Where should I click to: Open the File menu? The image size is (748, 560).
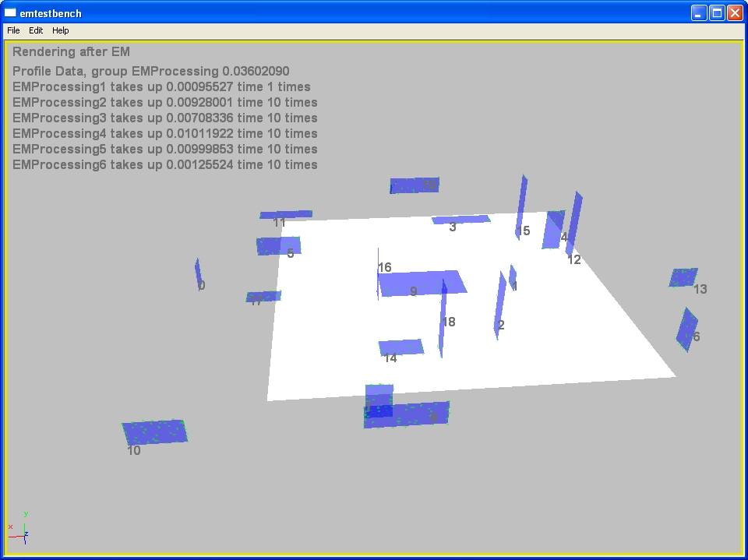(x=13, y=30)
